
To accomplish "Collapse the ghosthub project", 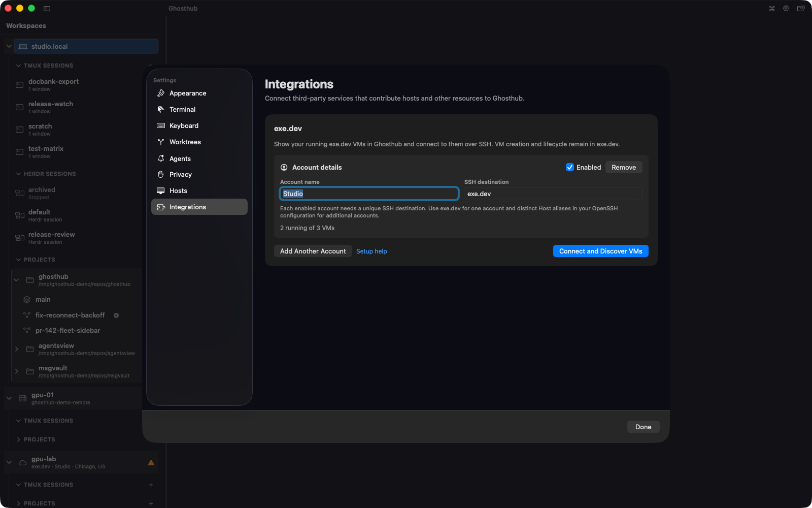I will 16,280.
